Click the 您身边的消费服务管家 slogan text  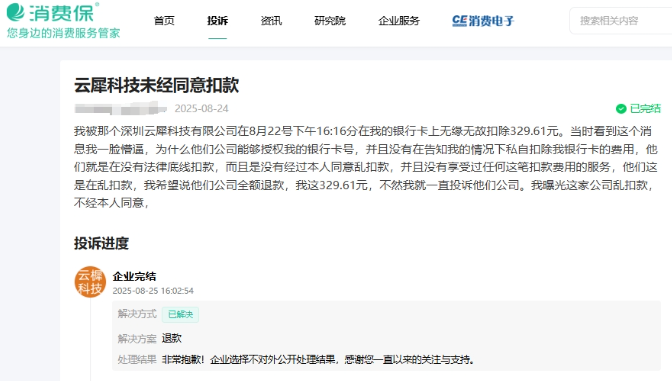point(63,33)
